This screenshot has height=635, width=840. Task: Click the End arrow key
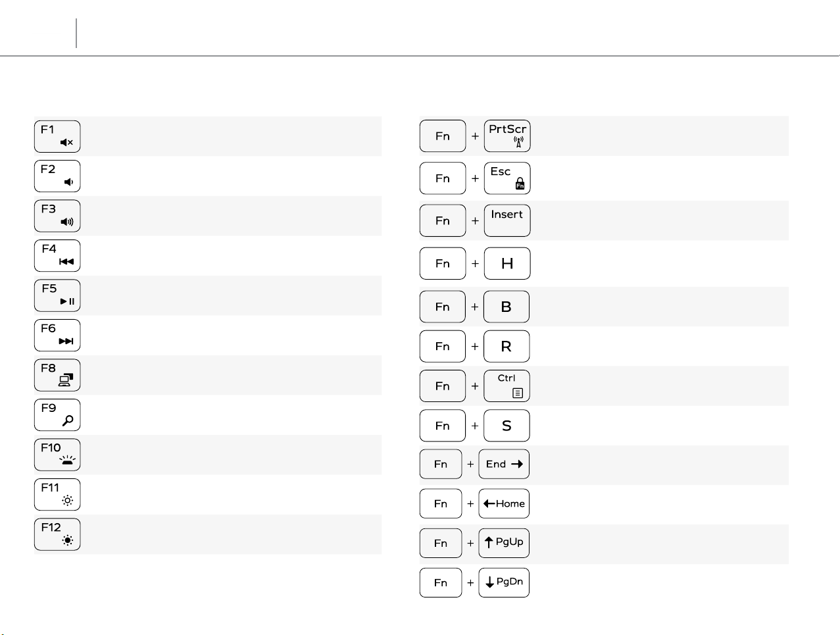[504, 465]
